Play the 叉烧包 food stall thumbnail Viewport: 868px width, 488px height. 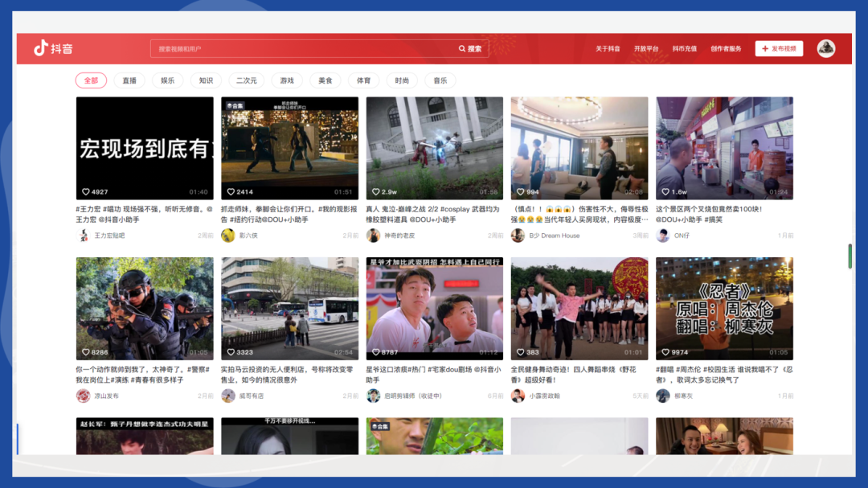tap(725, 148)
